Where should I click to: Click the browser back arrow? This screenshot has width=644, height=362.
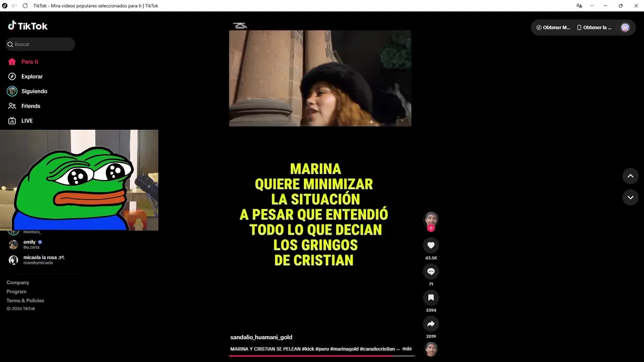(14, 6)
